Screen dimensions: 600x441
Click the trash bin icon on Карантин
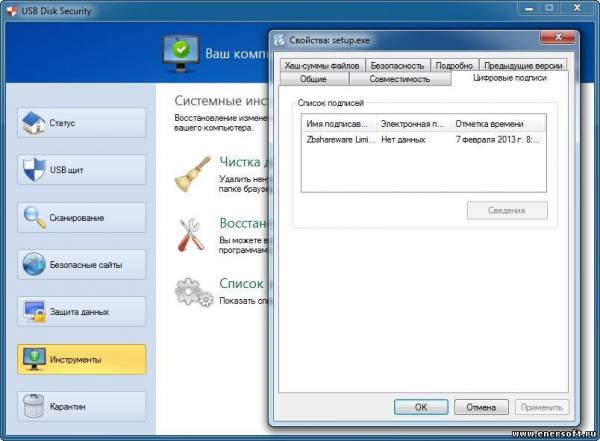(34, 406)
